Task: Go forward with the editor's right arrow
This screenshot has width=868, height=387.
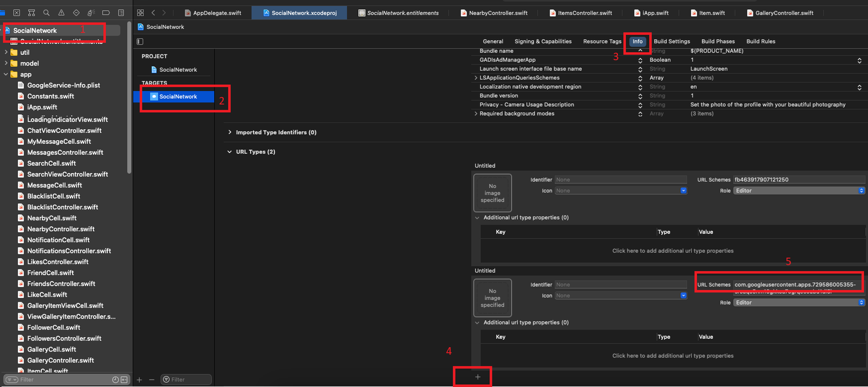Action: [x=164, y=12]
